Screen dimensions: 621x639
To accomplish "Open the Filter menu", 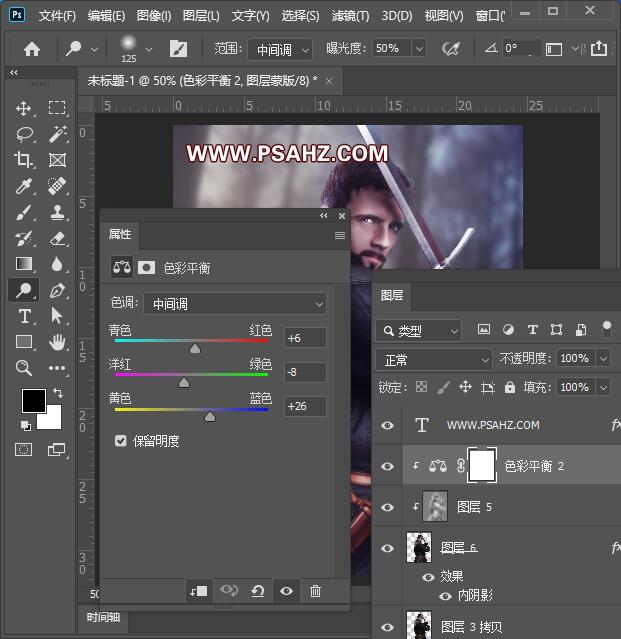I will (x=350, y=16).
